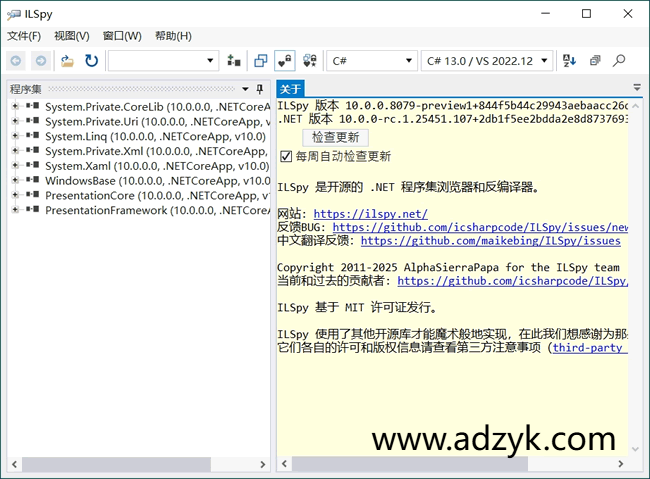Select System.Linq assembly row
The width and height of the screenshot is (650, 479).
155,136
